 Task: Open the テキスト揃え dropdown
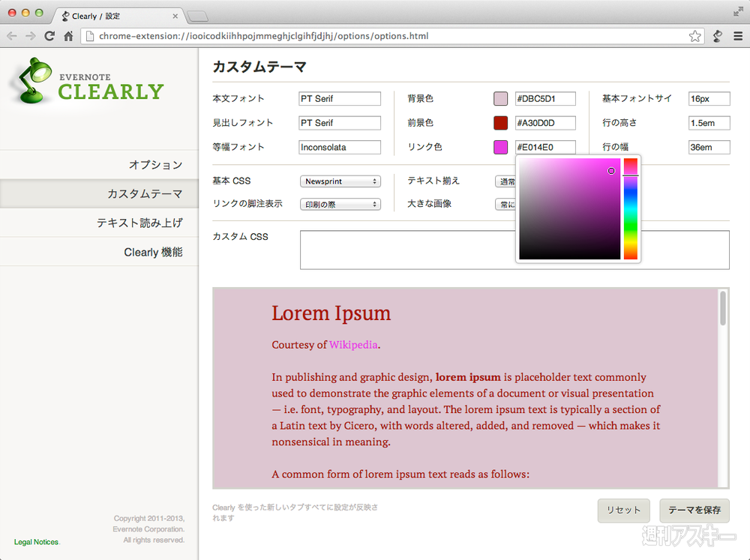click(505, 181)
